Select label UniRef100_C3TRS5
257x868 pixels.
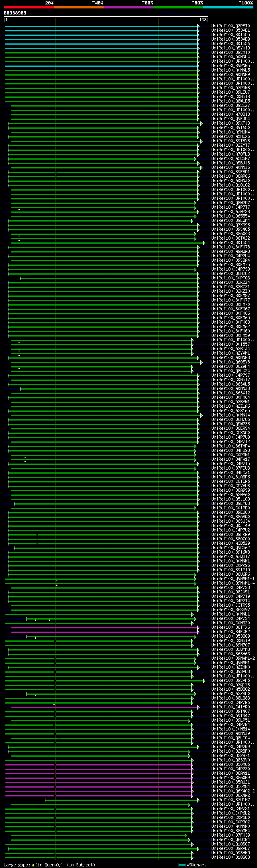[230, 605]
